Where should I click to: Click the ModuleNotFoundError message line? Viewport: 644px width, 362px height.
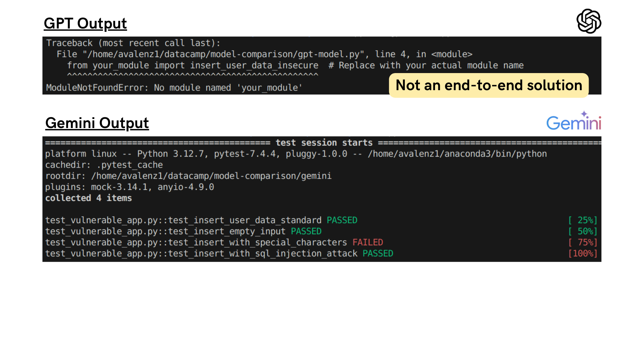click(x=174, y=88)
